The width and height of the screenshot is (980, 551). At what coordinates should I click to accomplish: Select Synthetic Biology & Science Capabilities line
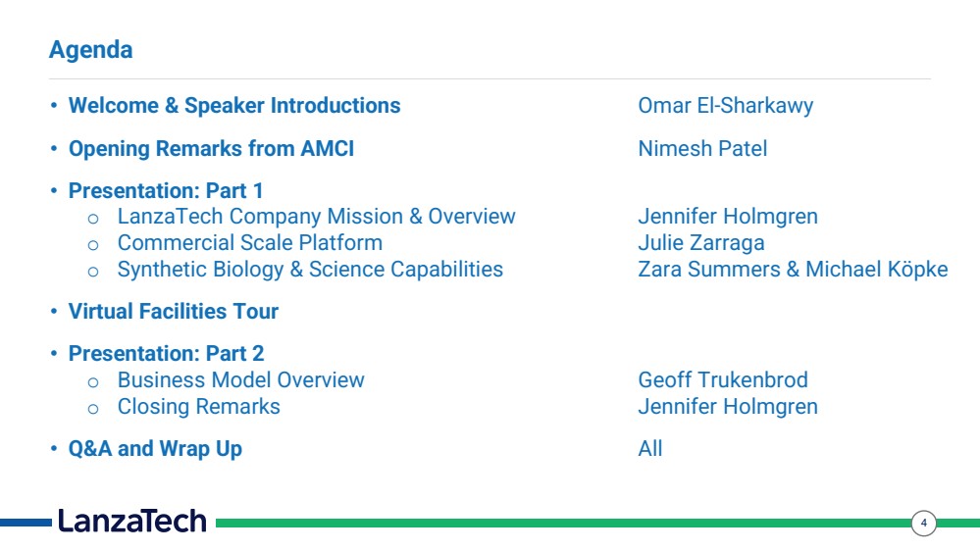[310, 270]
